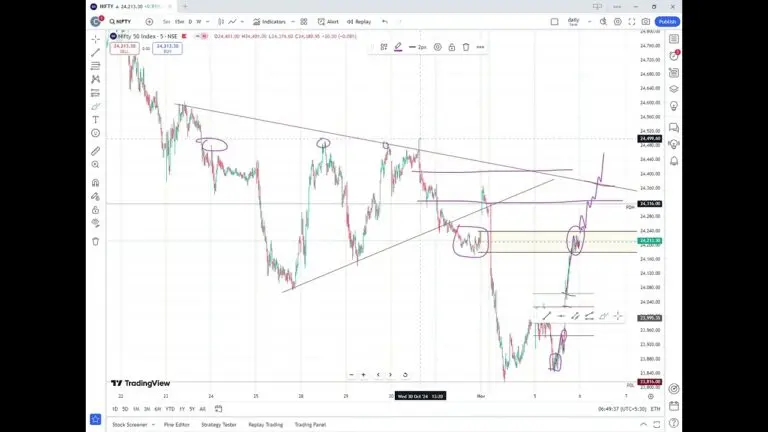This screenshot has height=432, width=768.
Task: Open the drawing templates in the floating toolbar
Action: point(384,47)
